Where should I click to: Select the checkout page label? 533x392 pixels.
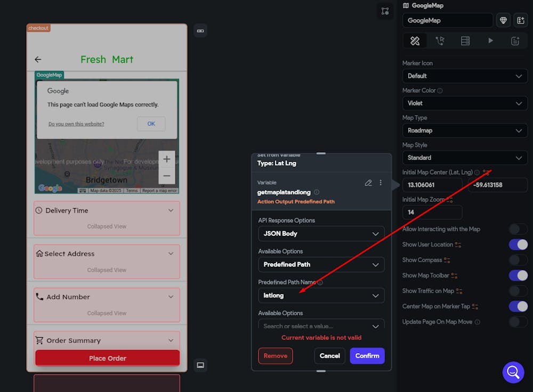pyautogui.click(x=38, y=28)
